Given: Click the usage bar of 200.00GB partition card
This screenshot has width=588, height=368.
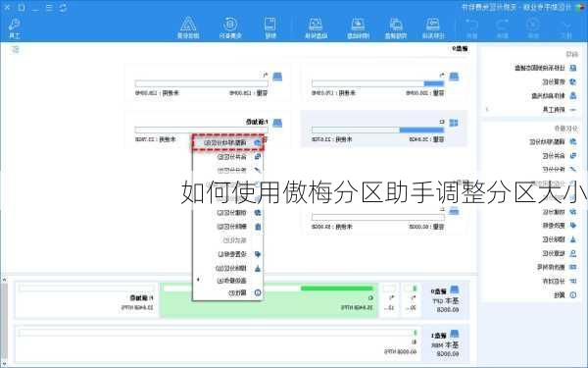Looking at the screenshot, I should click(378, 83).
